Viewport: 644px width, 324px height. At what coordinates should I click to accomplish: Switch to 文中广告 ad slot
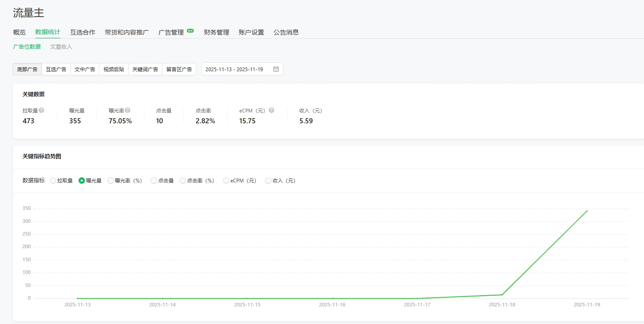[x=85, y=69]
